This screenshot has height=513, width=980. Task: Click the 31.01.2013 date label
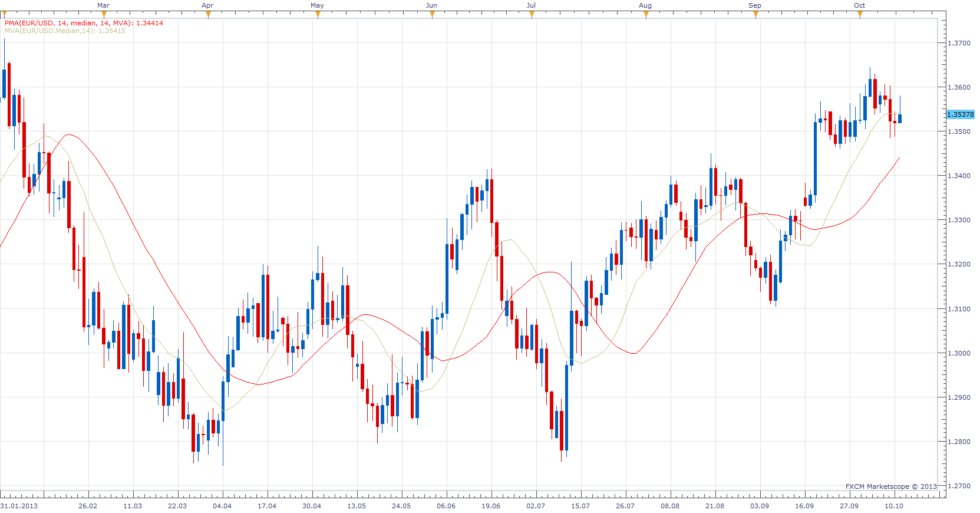coord(19,506)
